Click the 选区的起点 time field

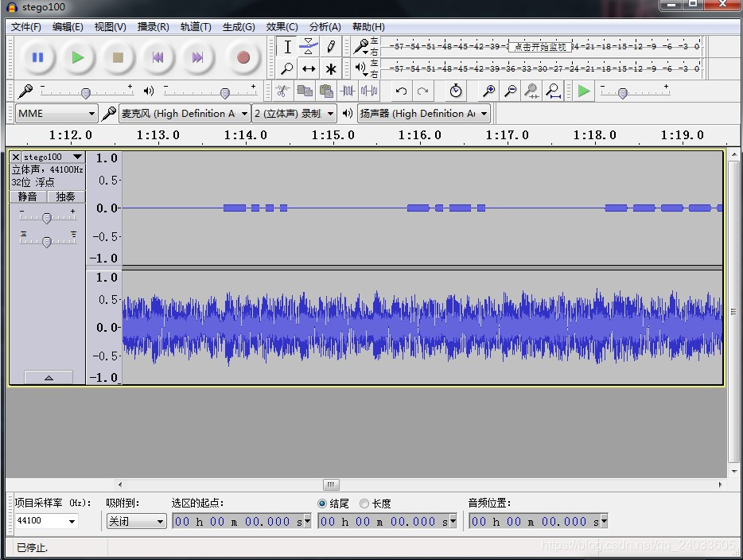point(242,521)
